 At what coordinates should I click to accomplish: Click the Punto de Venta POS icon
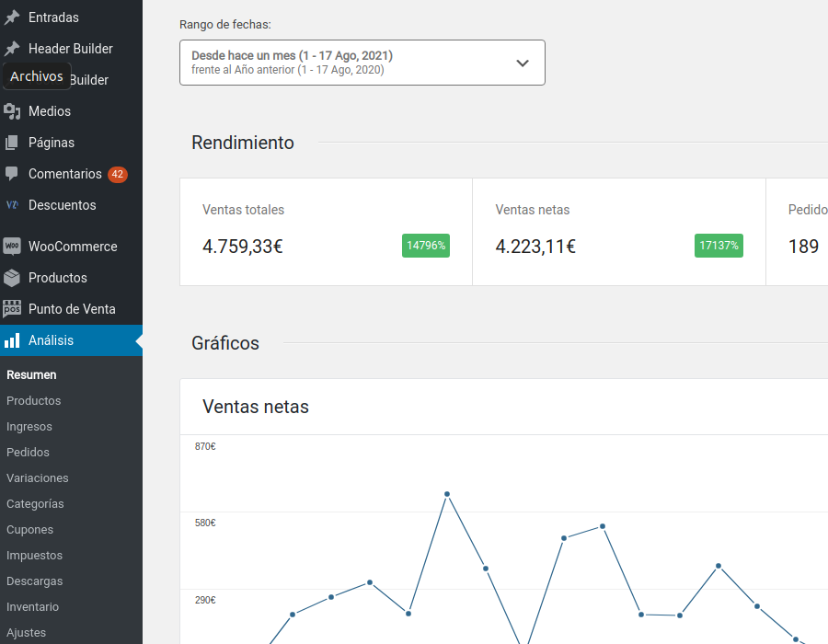coord(12,309)
